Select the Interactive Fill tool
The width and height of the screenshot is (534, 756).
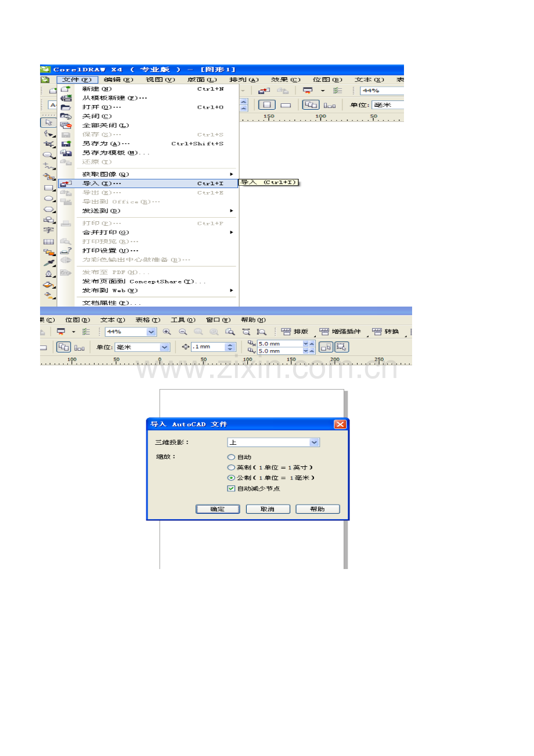click(x=49, y=295)
